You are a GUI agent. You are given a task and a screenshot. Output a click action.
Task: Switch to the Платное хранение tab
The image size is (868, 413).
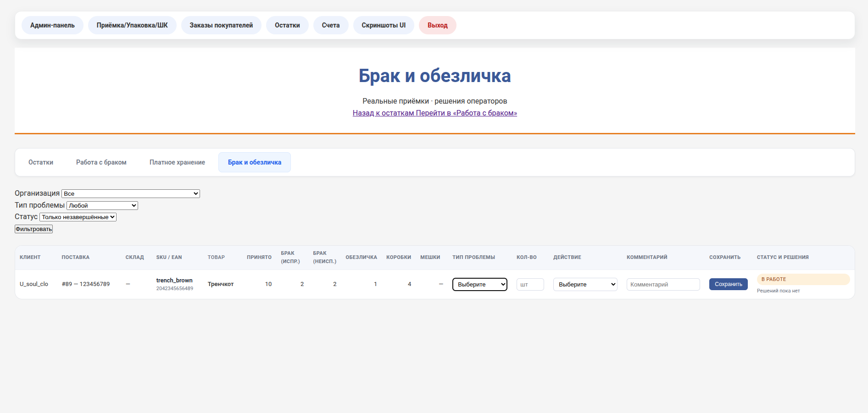[177, 162]
